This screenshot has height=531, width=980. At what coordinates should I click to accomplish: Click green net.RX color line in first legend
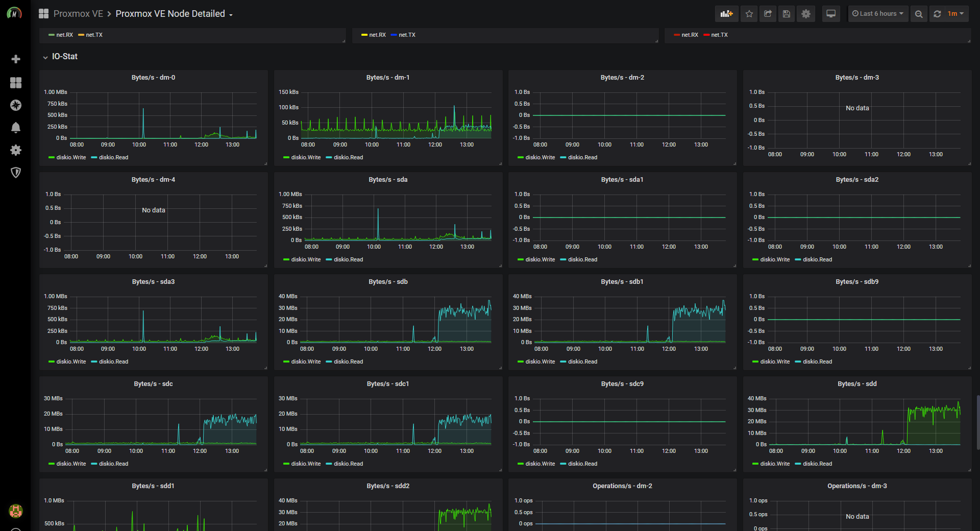coord(52,35)
